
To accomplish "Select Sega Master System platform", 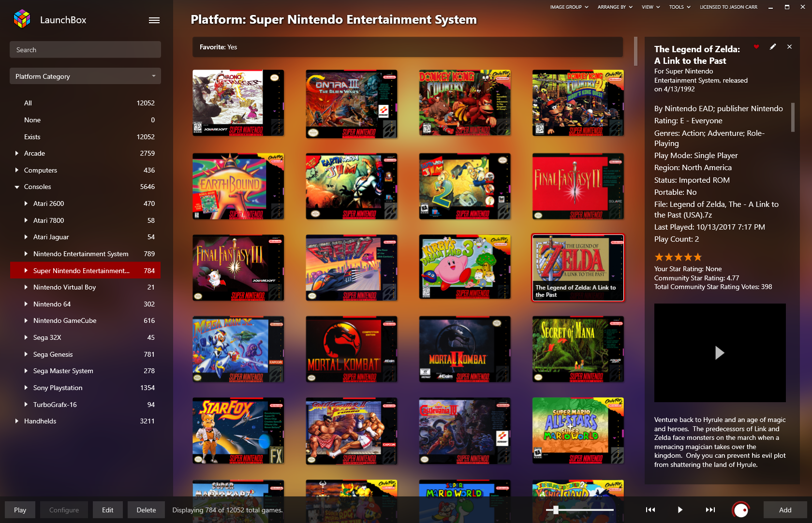I will point(85,371).
